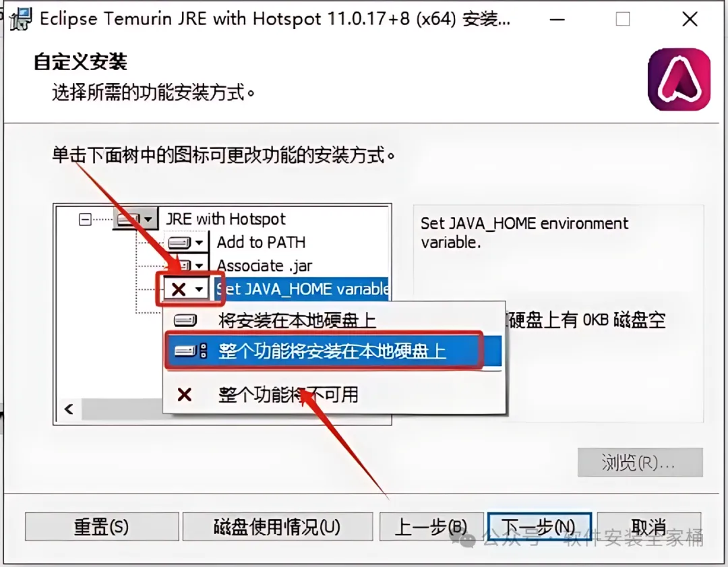Image resolution: width=728 pixels, height=567 pixels.
Task: Select the Set JAVA_HOME variable tree item
Action: tap(302, 289)
